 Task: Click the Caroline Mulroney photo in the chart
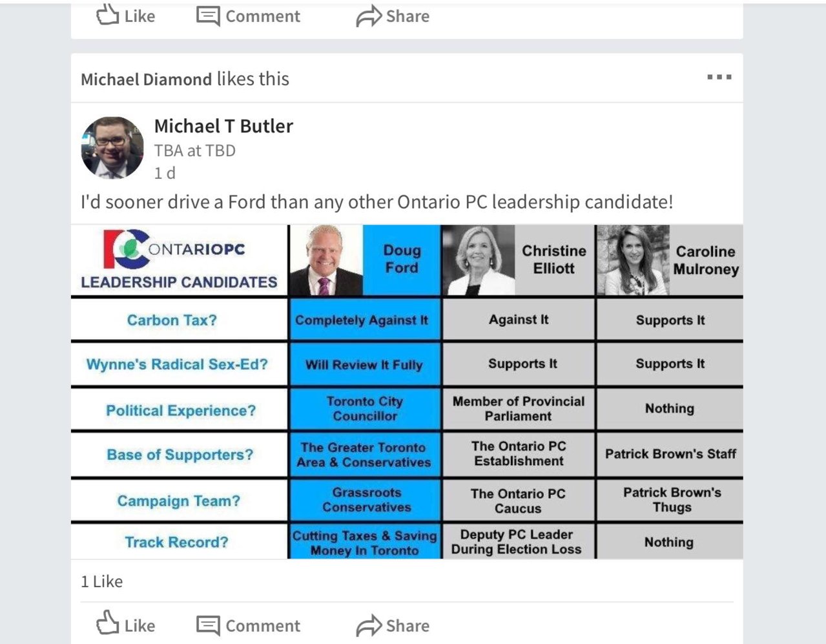(x=632, y=260)
